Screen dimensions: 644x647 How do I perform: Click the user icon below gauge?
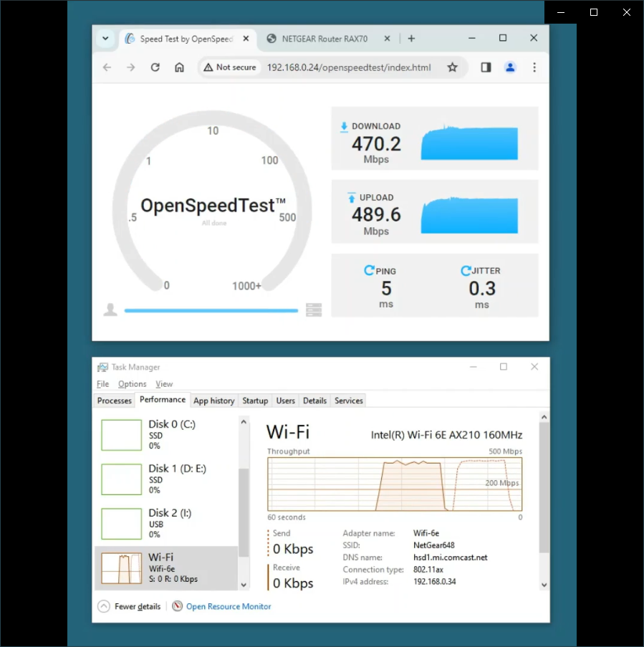tap(110, 310)
